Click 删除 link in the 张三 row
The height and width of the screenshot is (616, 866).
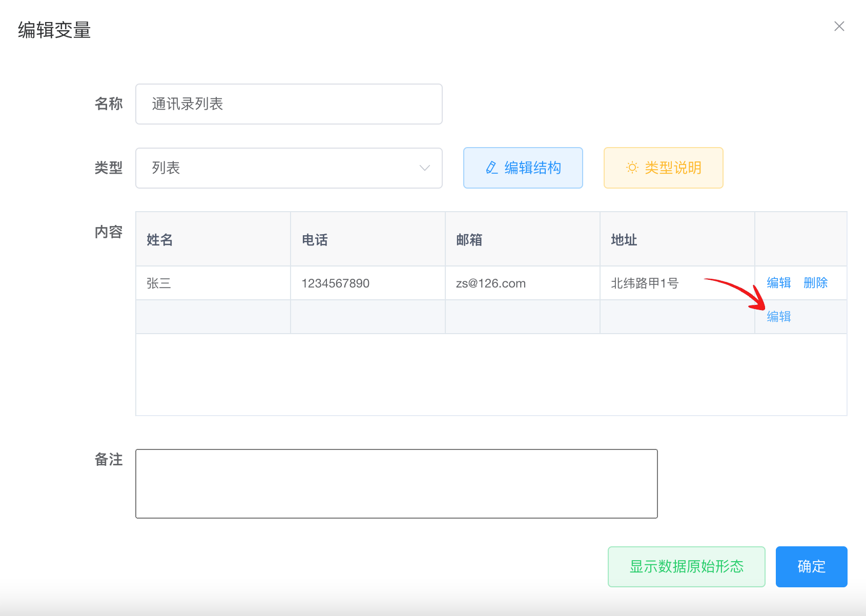[x=816, y=283]
